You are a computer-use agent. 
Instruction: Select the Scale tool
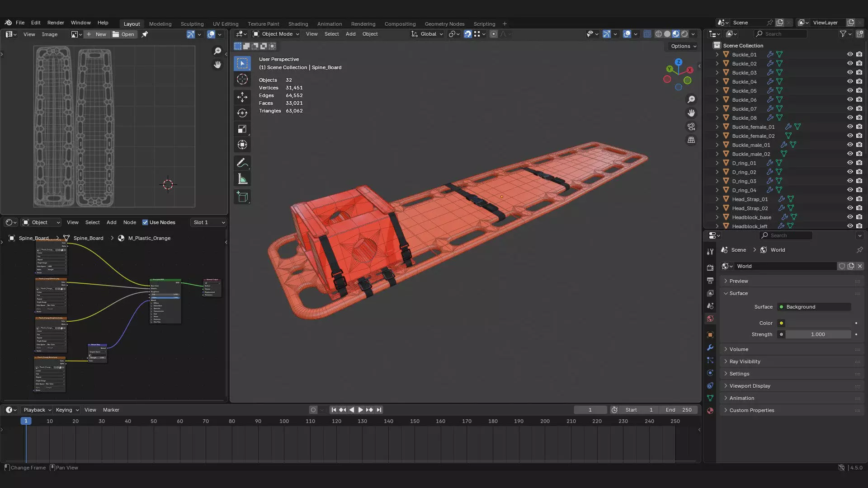242,129
